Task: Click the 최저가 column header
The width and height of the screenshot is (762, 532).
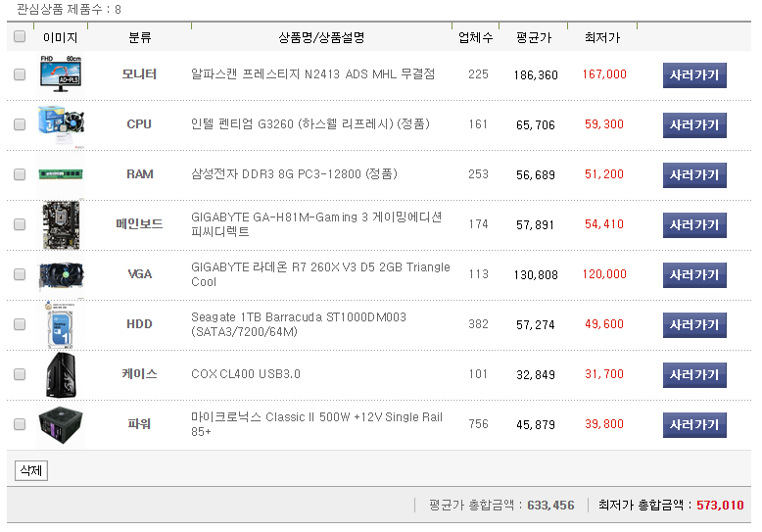Action: point(601,38)
